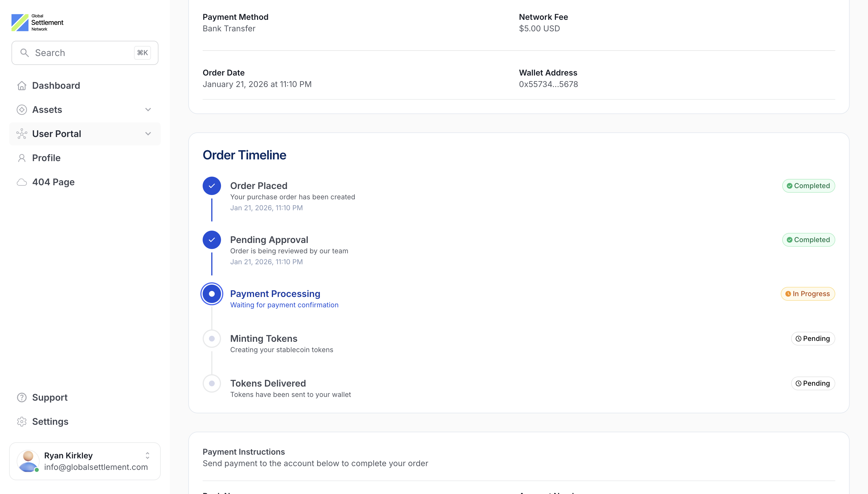Click the Completed badge for Pending Approval
Screen dimensions: 868x494
[808, 240]
